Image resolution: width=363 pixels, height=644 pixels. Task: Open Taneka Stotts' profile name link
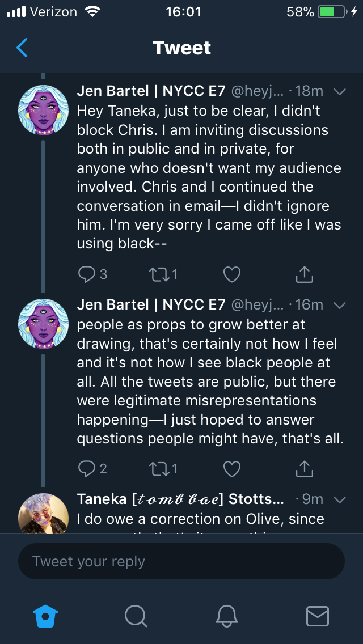click(x=180, y=499)
